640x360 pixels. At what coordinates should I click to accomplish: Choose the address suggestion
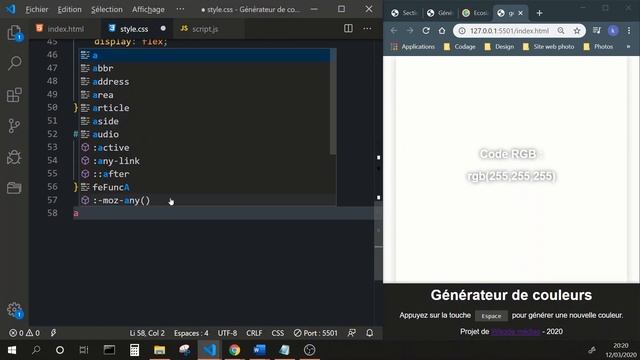coord(207,82)
